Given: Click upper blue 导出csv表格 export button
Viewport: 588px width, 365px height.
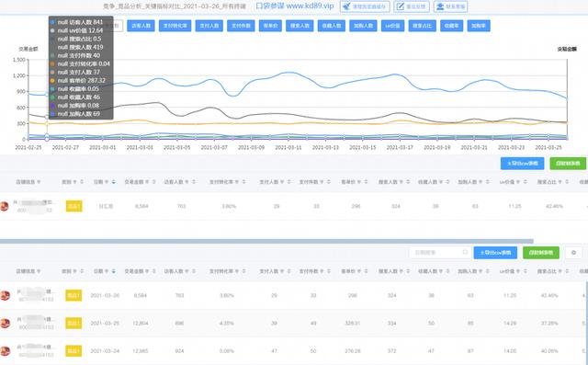Looking at the screenshot, I should tap(523, 164).
